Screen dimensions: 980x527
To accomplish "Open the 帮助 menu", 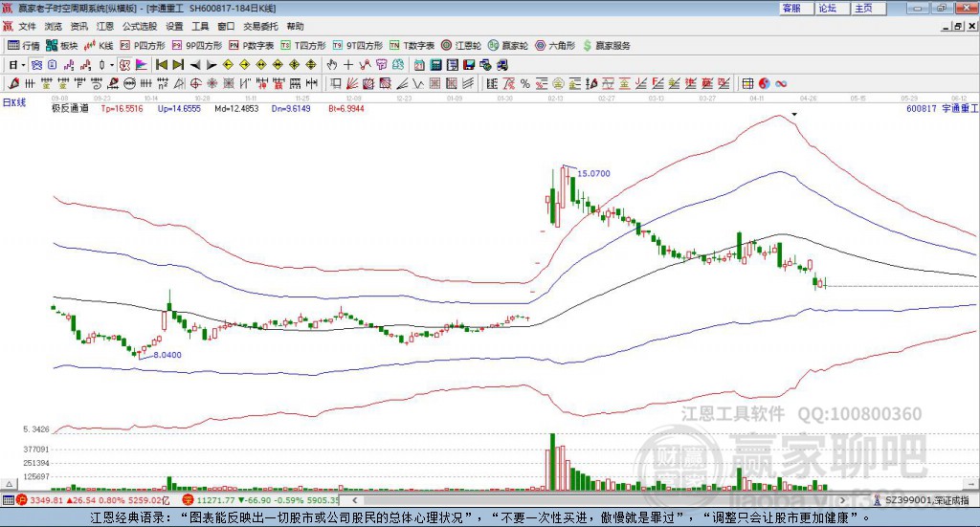I will [x=295, y=26].
